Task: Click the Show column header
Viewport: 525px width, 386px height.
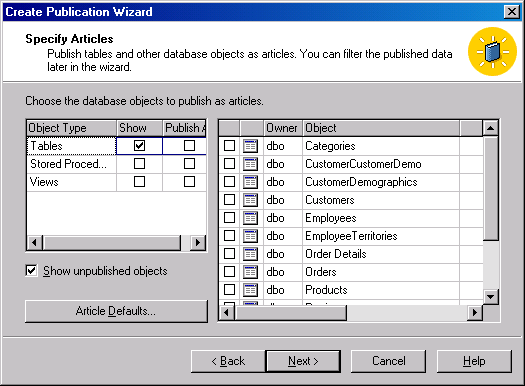Action: (139, 128)
